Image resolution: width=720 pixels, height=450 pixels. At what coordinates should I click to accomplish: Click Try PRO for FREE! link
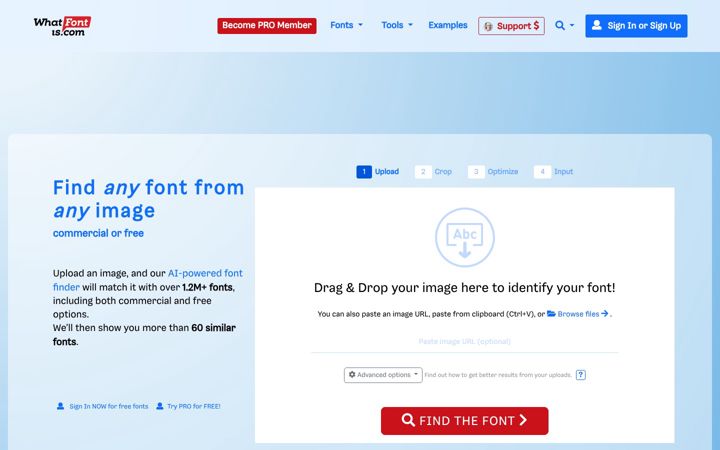coord(188,406)
